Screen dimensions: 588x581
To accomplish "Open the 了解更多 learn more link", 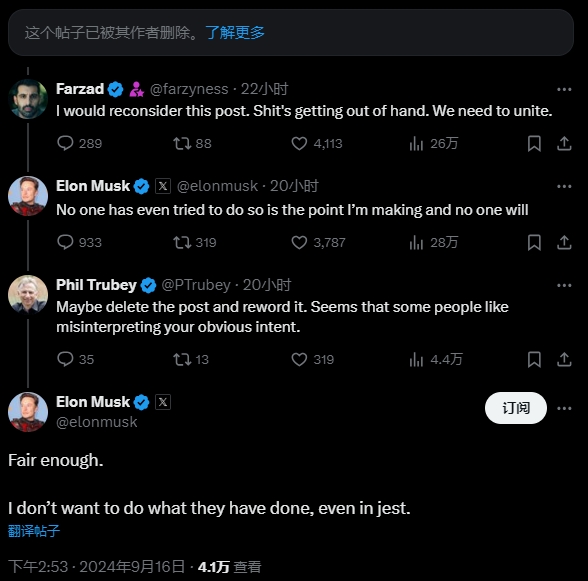I will click(x=235, y=33).
